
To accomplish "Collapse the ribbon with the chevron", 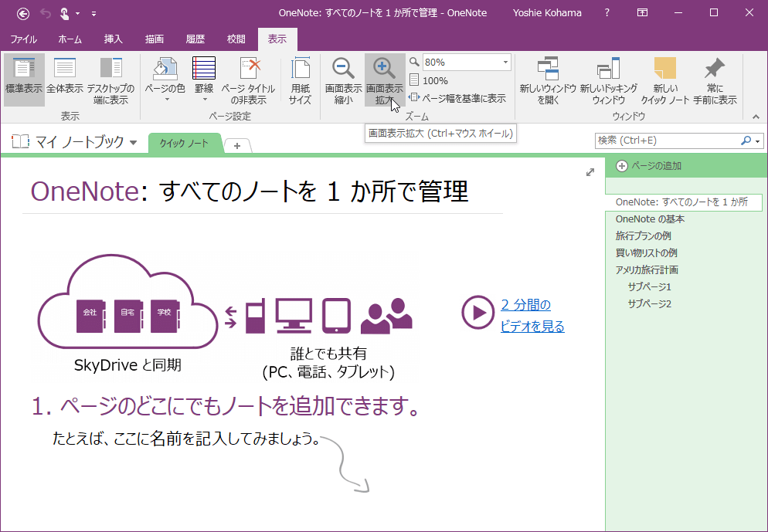I will tap(756, 117).
